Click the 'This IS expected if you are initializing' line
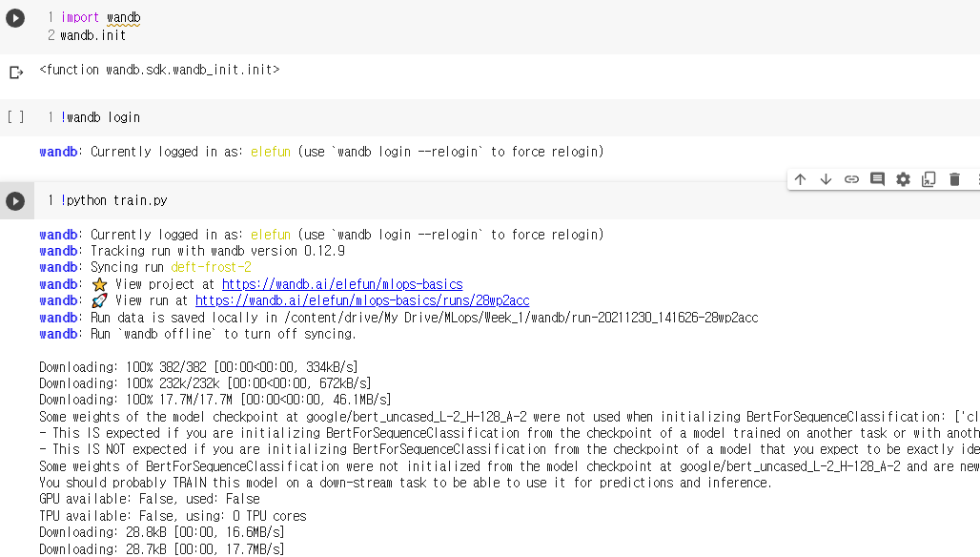980x557 pixels. pyautogui.click(x=509, y=433)
